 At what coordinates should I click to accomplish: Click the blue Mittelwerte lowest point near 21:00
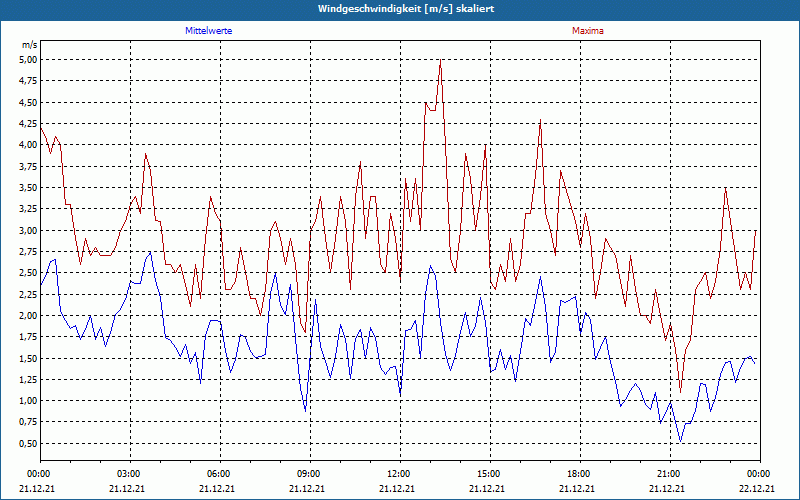coord(680,441)
